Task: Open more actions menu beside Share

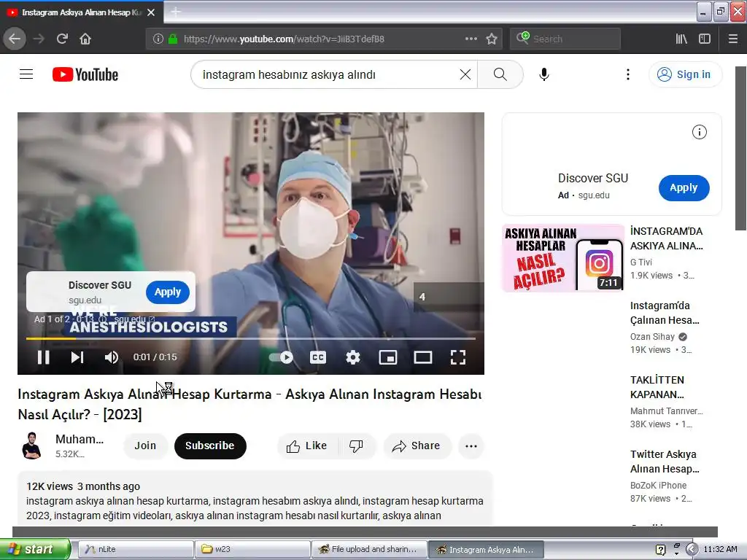Action: point(471,446)
